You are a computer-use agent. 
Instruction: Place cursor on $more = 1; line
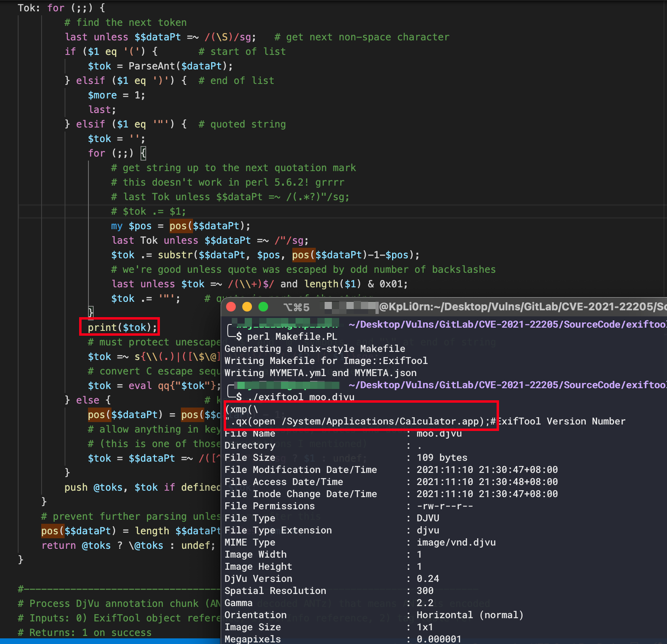(x=116, y=95)
